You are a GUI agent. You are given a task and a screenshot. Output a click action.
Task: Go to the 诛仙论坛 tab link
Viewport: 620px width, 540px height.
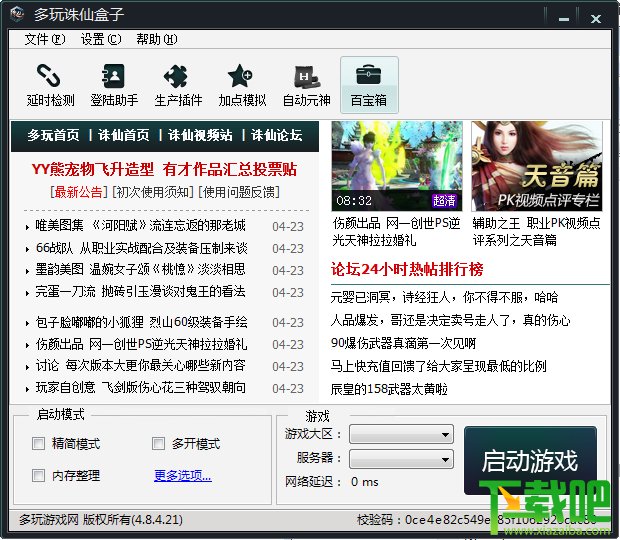pos(277,135)
